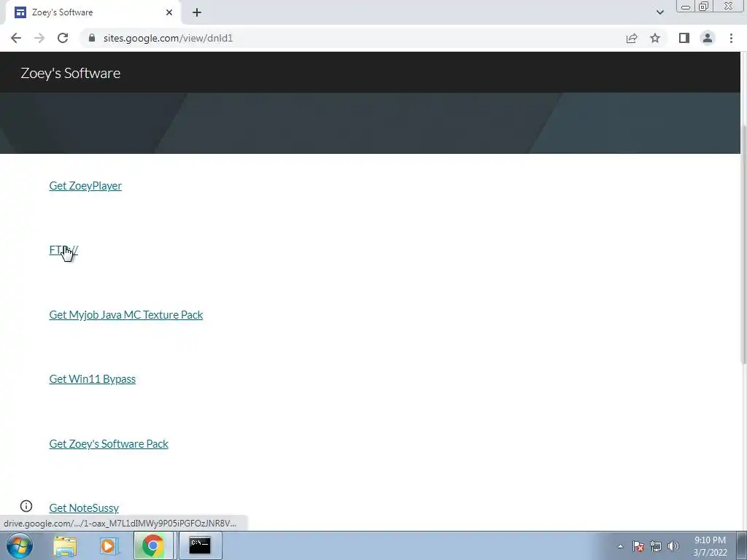Restore down the Chrome window
The width and height of the screenshot is (747, 560).
click(x=703, y=7)
